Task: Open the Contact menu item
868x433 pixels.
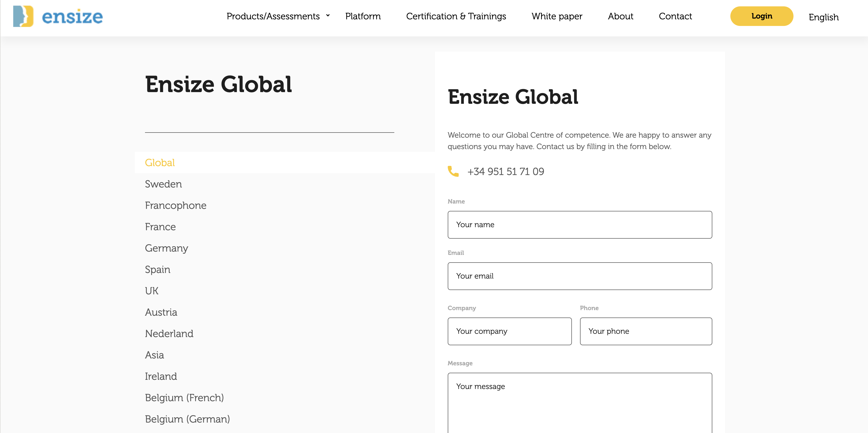Action: point(675,16)
